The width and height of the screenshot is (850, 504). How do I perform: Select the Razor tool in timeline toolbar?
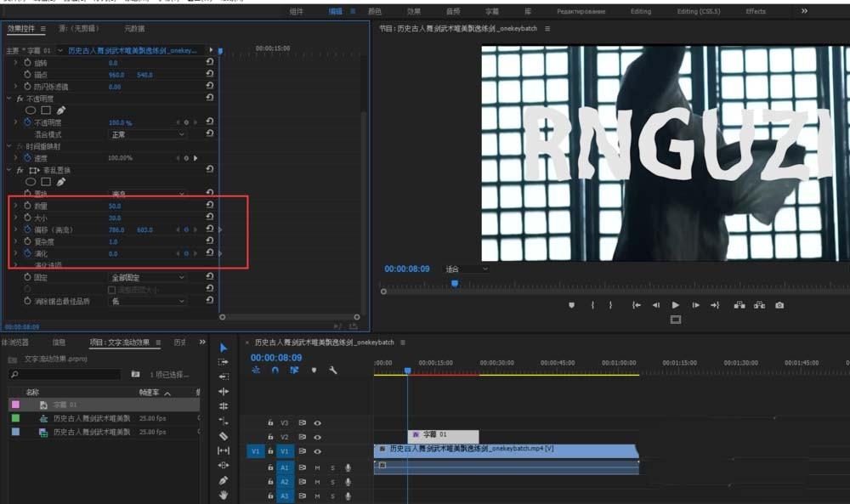pos(224,435)
